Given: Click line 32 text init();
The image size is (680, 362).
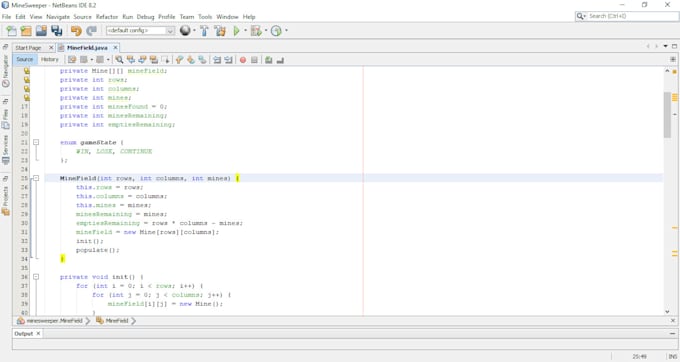Looking at the screenshot, I should (90, 241).
